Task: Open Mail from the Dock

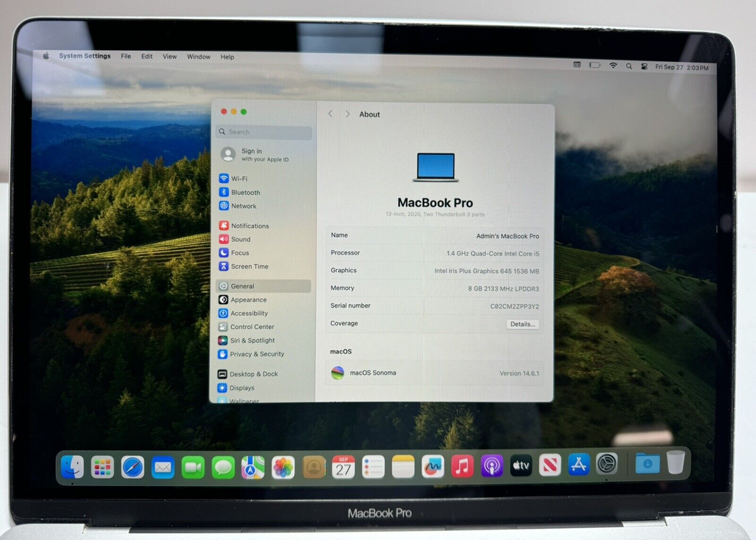Action: [x=163, y=467]
